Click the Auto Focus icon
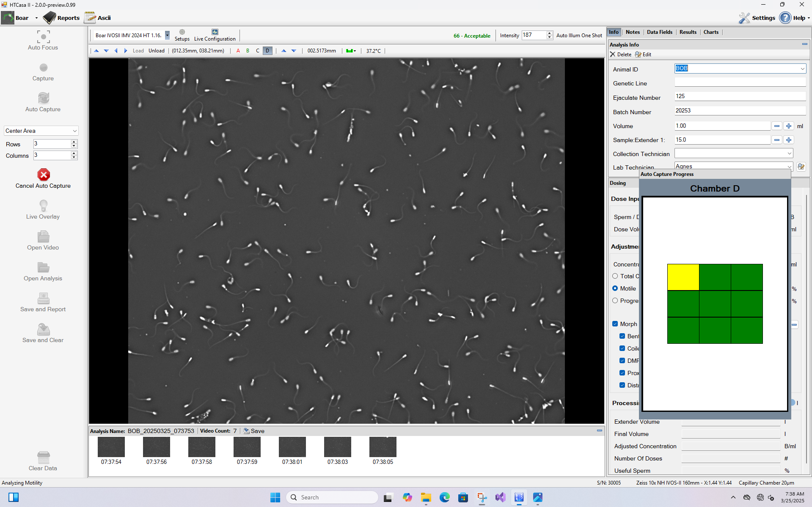 point(43,37)
